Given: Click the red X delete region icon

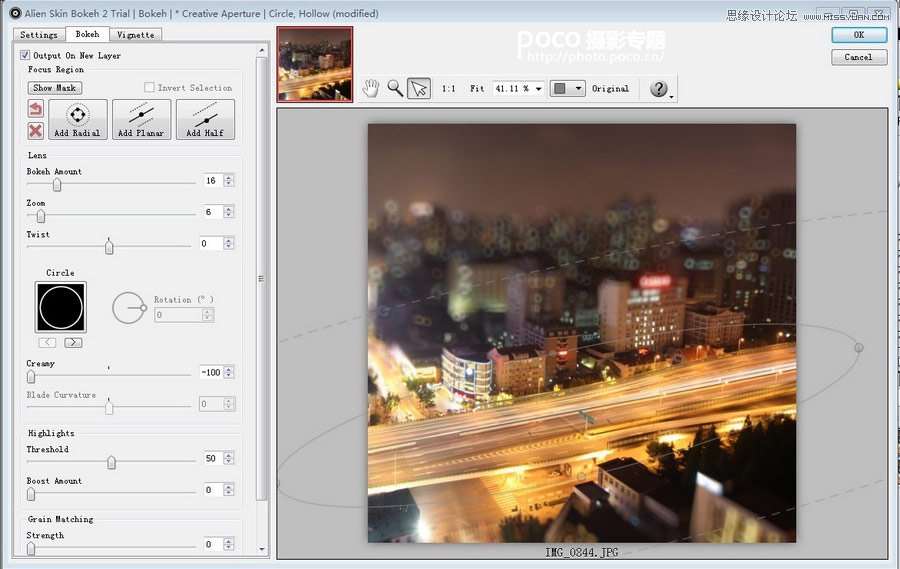Looking at the screenshot, I should 35,130.
